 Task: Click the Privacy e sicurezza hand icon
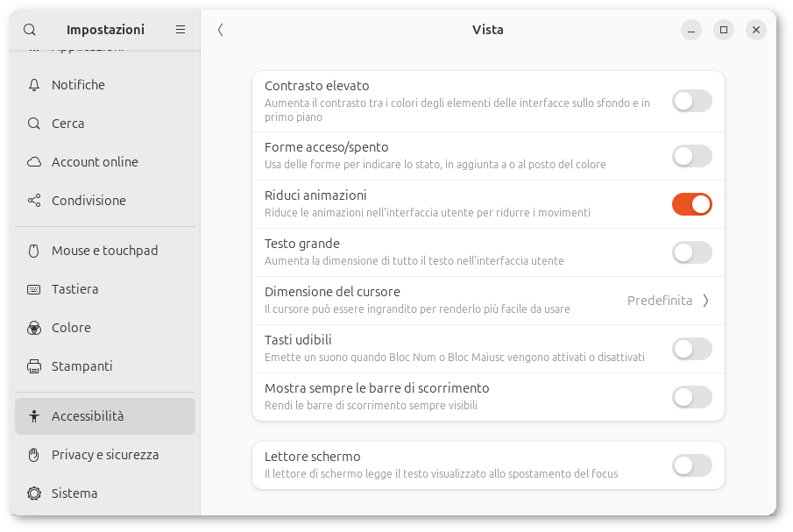[34, 455]
